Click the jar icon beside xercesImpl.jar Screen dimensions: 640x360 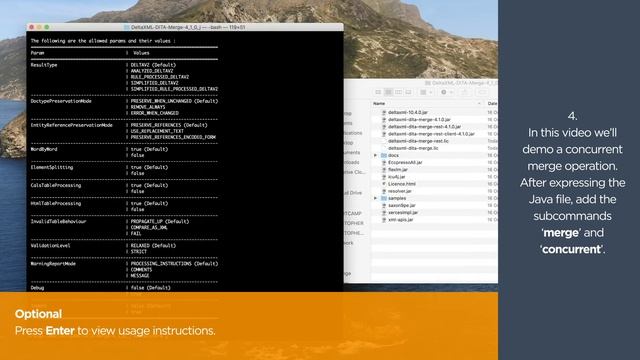click(x=384, y=213)
